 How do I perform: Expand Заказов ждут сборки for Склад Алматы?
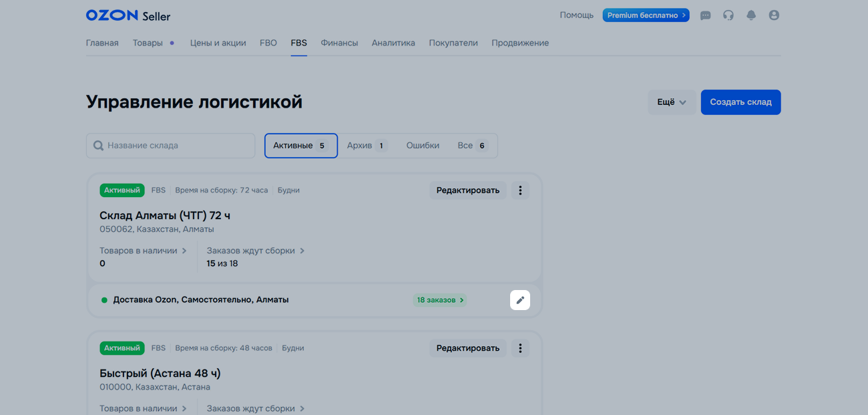click(x=255, y=251)
